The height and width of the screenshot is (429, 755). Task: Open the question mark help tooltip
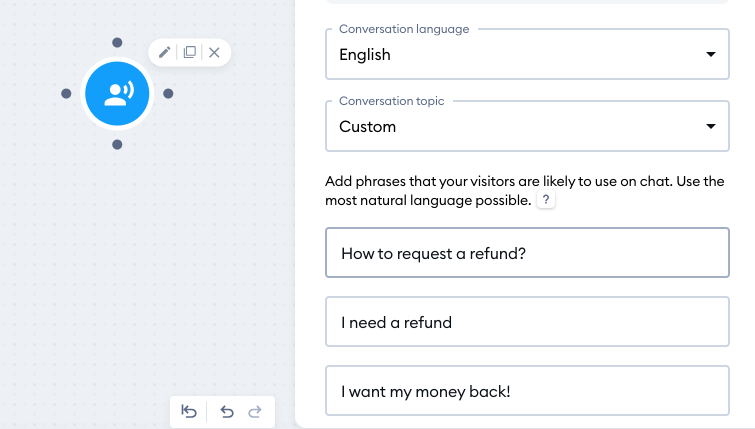coord(546,200)
